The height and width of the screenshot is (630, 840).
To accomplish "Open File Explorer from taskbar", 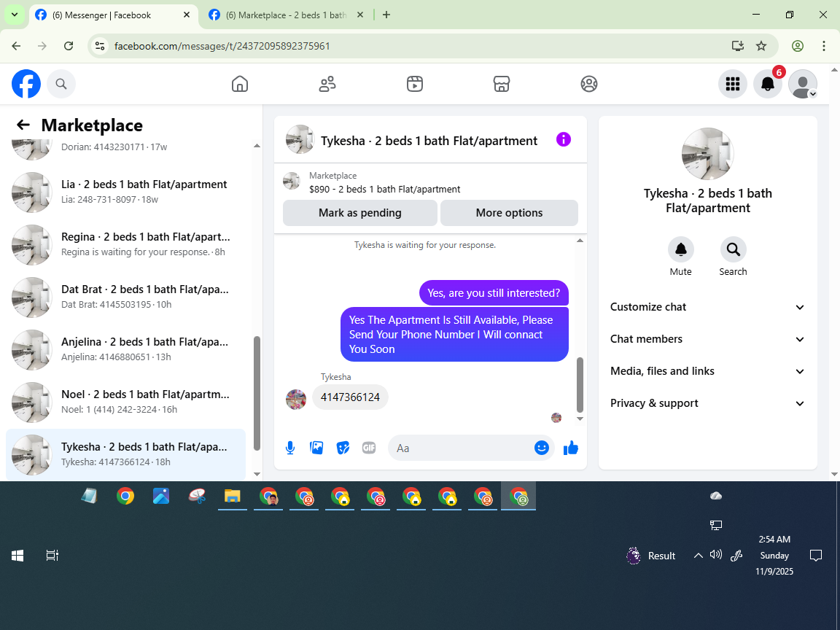I will 233,496.
